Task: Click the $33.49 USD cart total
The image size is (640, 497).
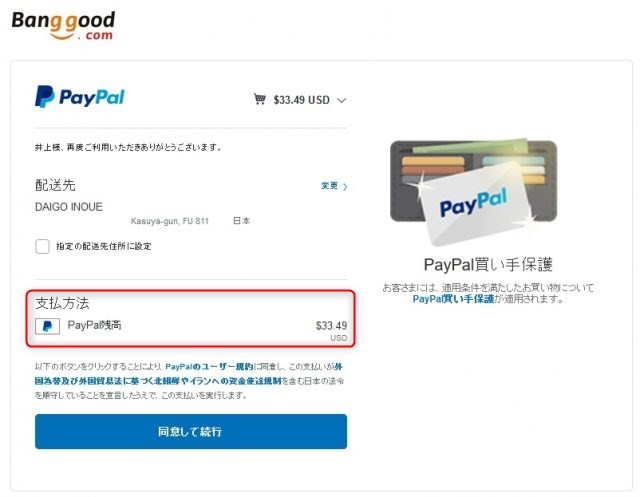Action: [301, 100]
